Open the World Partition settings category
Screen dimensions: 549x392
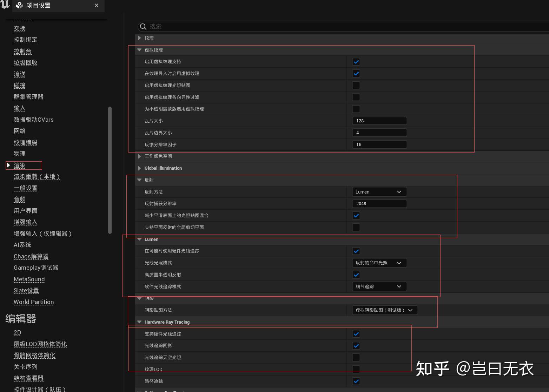(33, 302)
